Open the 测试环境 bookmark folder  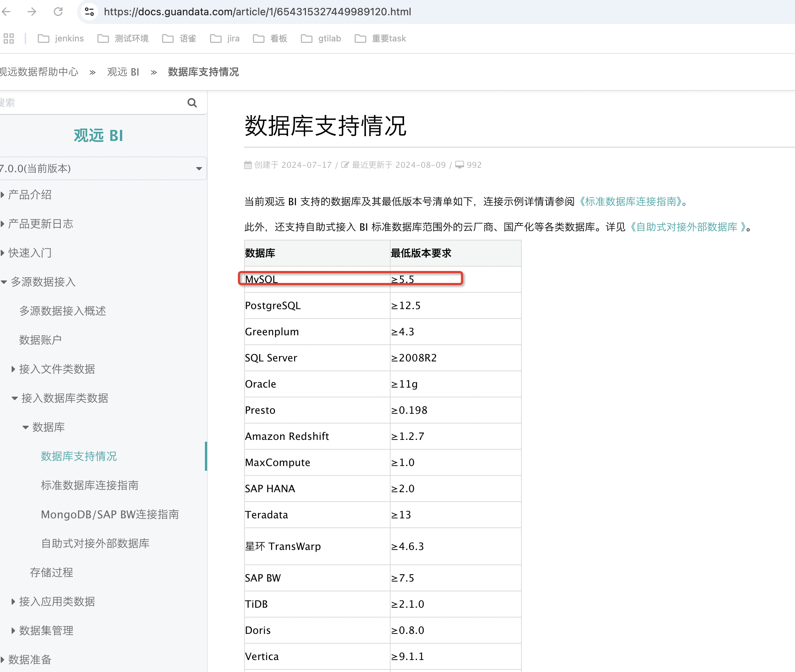(123, 39)
